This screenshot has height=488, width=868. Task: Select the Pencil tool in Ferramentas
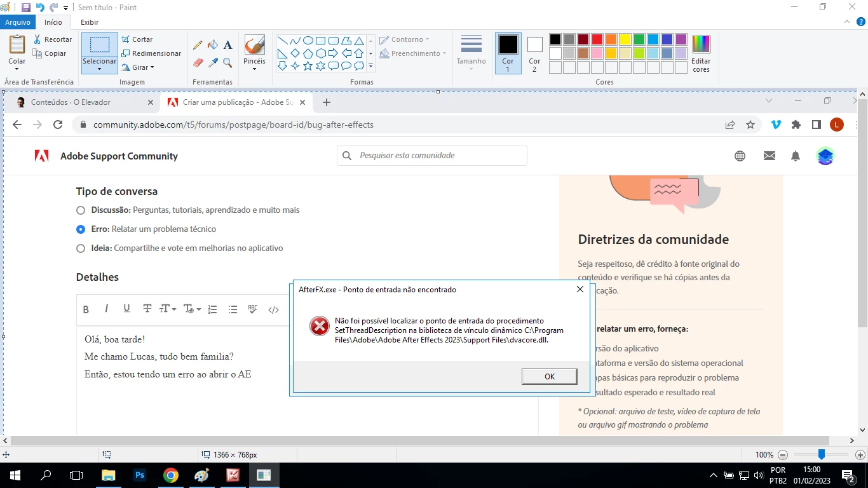pyautogui.click(x=198, y=45)
